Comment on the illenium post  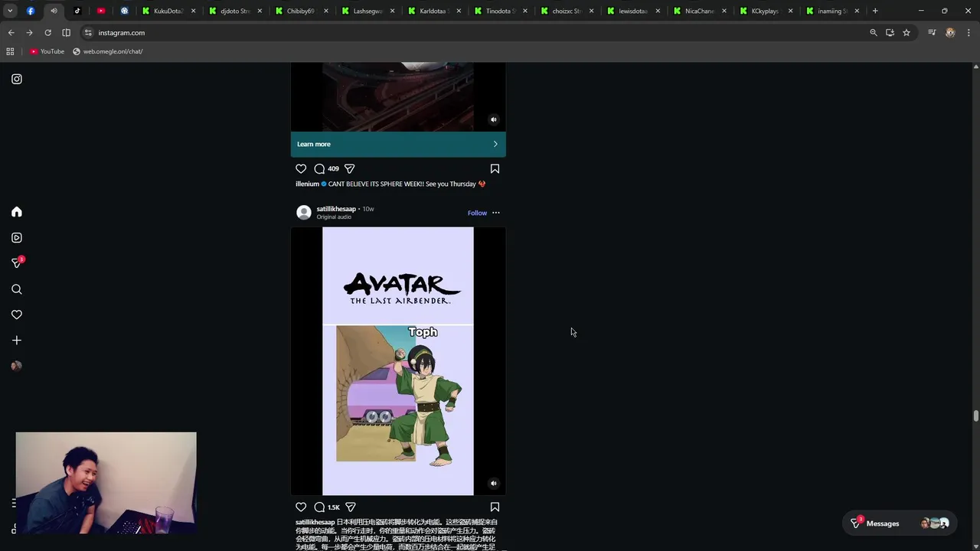319,168
